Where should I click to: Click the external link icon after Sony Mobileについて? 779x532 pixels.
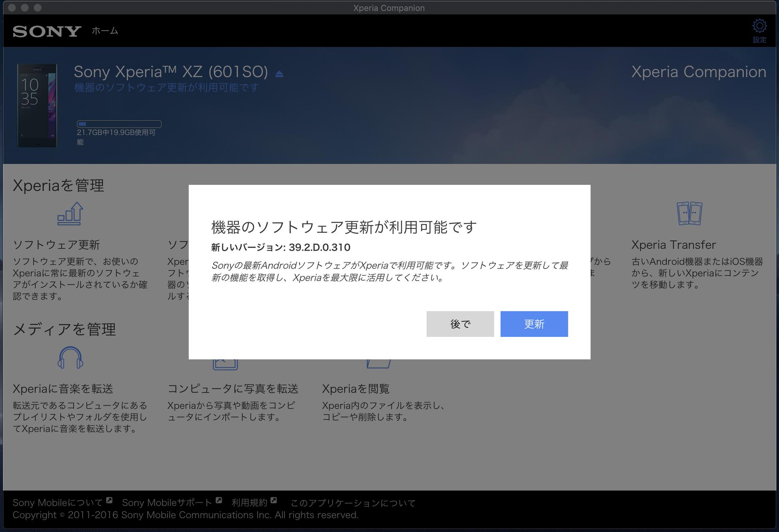click(109, 500)
